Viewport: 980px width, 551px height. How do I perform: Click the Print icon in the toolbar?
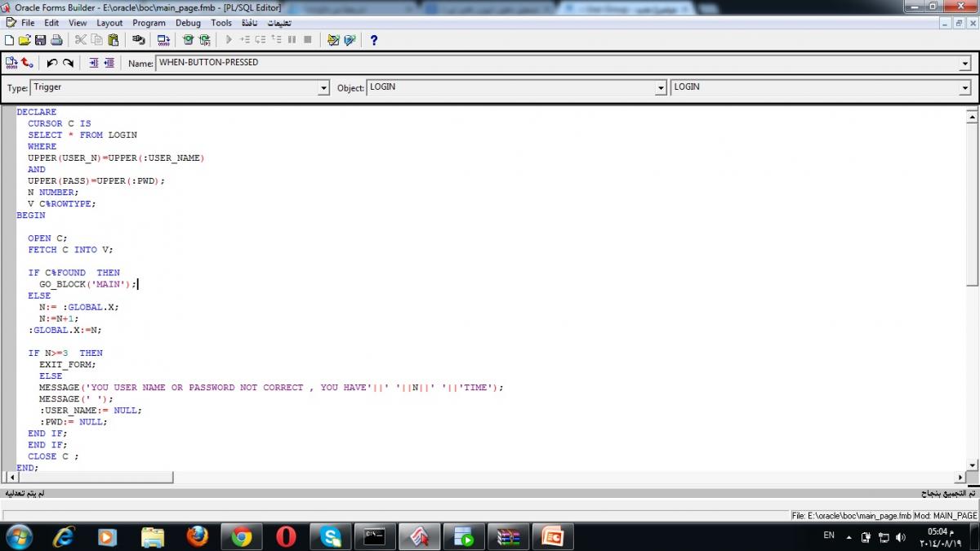pos(56,40)
